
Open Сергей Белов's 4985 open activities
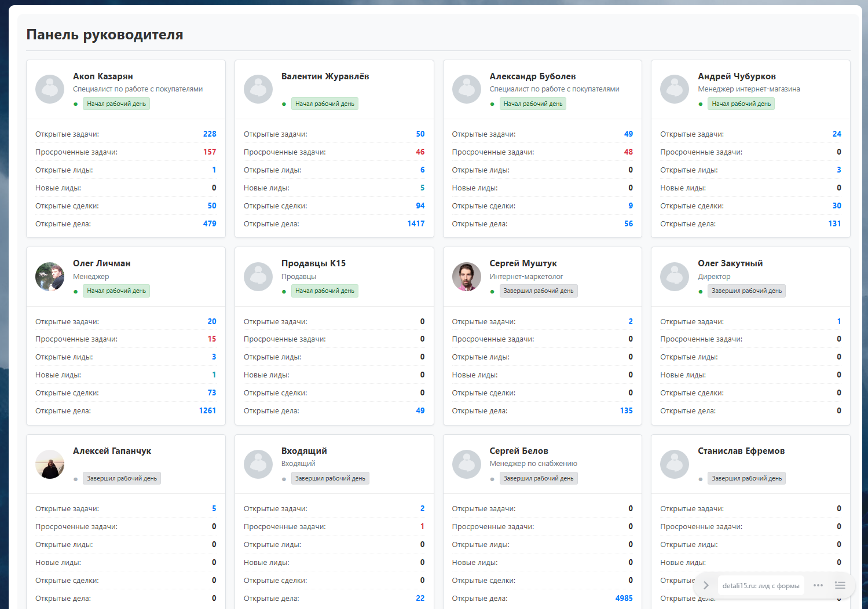coord(624,598)
